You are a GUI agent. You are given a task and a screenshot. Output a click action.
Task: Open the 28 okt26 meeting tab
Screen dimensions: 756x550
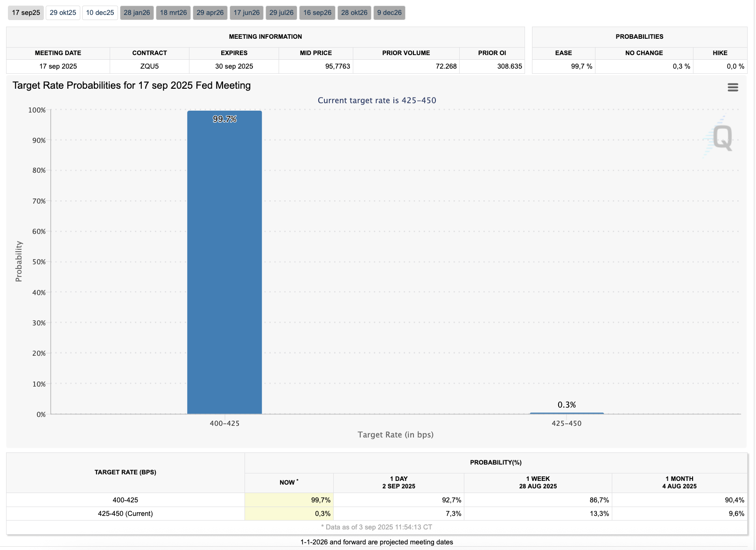[354, 13]
